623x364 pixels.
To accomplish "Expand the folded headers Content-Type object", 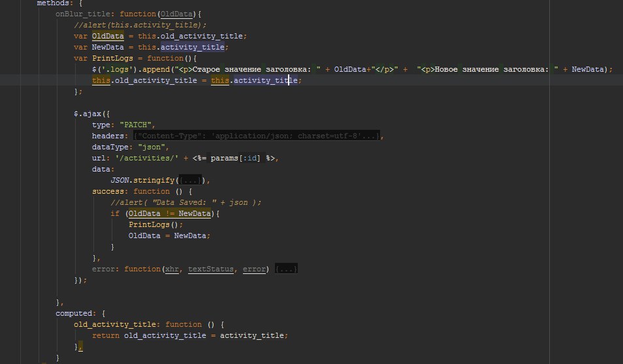I will 256,136.
